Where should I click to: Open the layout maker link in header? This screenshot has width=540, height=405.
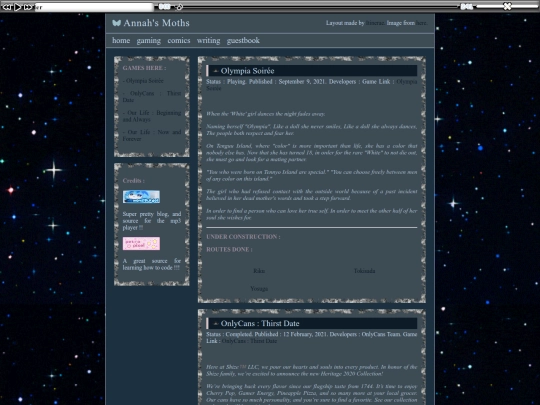pyautogui.click(x=375, y=23)
